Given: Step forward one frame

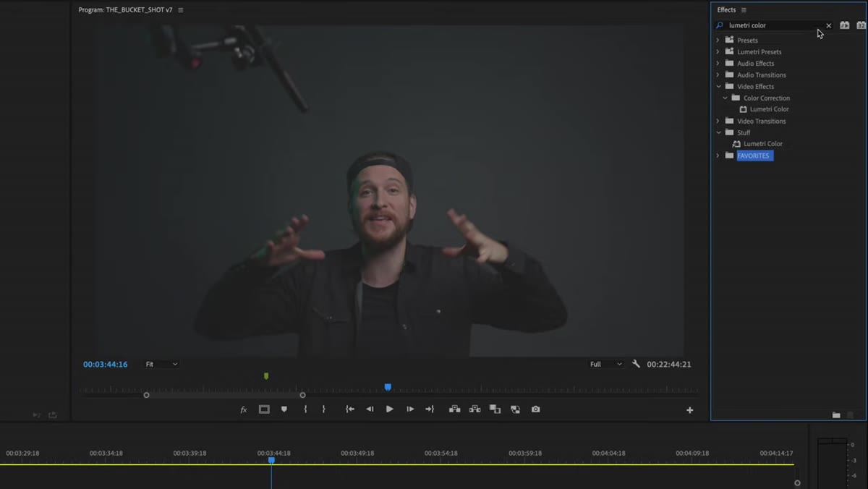Looking at the screenshot, I should tap(410, 409).
